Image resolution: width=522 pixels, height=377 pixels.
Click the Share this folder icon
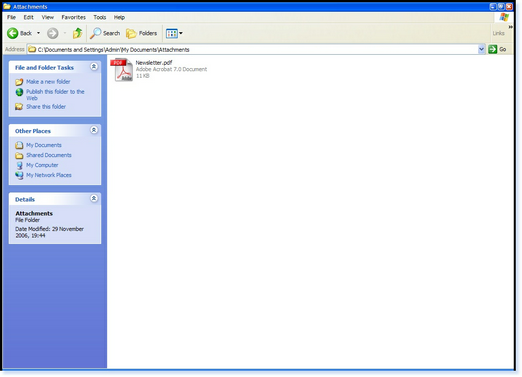(19, 107)
